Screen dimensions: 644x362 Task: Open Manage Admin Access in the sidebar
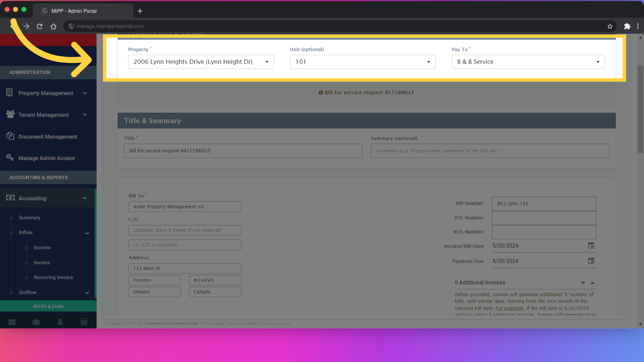[x=47, y=158]
